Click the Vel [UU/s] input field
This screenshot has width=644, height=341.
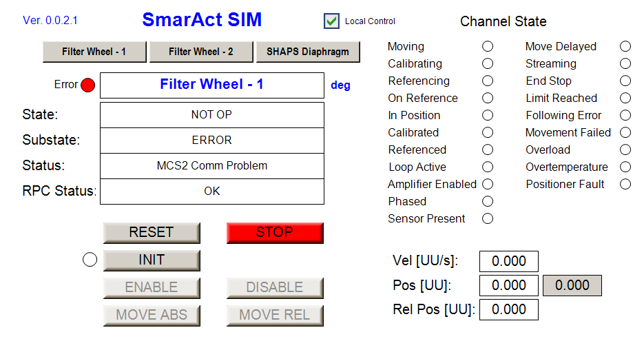click(x=509, y=262)
